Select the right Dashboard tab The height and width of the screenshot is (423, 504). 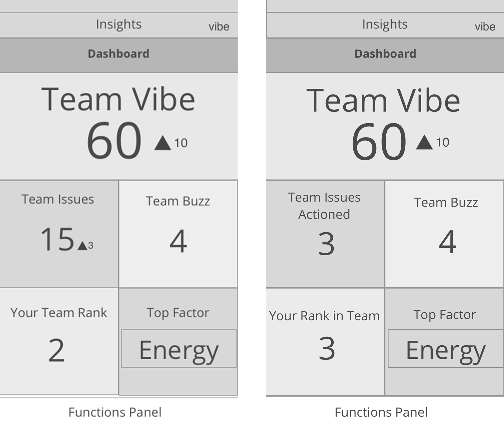(x=385, y=55)
